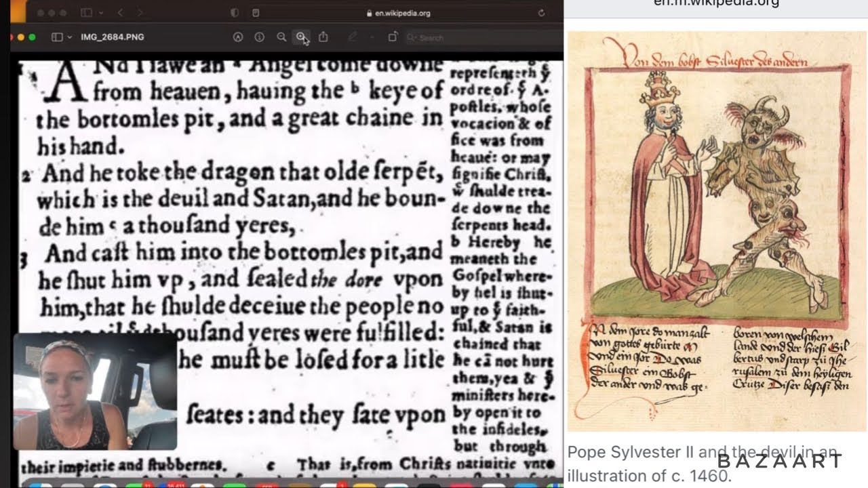Toggle Reader view in the Safari address bar

point(256,13)
